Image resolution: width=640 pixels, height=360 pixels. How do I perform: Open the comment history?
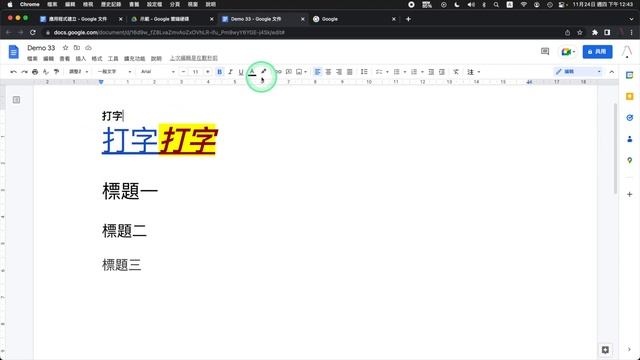[x=545, y=51]
